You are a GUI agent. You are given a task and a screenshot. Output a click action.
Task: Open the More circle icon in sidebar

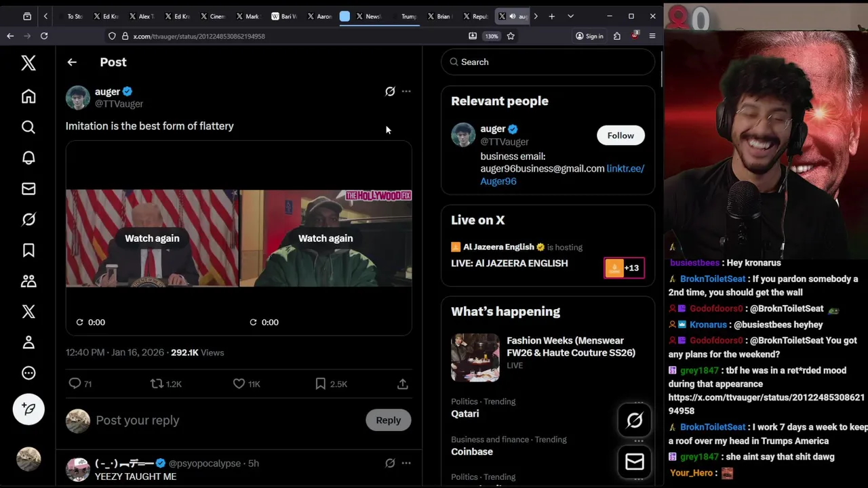point(28,373)
